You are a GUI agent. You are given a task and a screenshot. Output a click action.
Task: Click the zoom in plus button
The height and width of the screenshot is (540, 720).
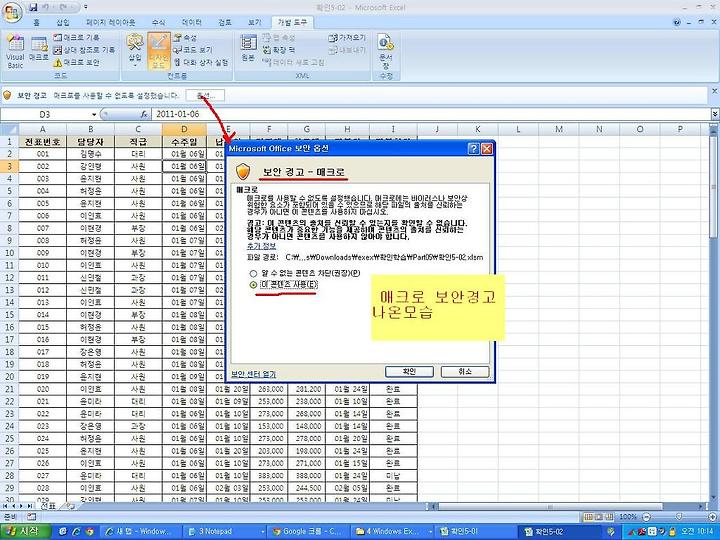[711, 517]
